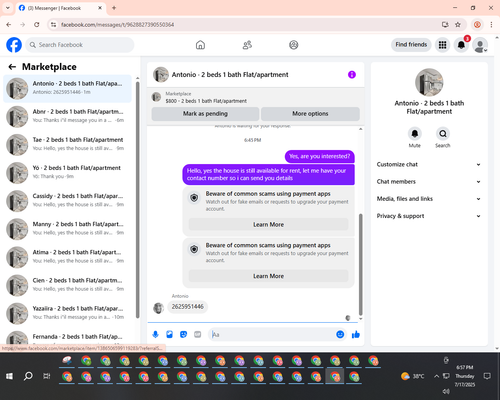Send a thumbs-up like
The height and width of the screenshot is (400, 500).
click(x=356, y=334)
